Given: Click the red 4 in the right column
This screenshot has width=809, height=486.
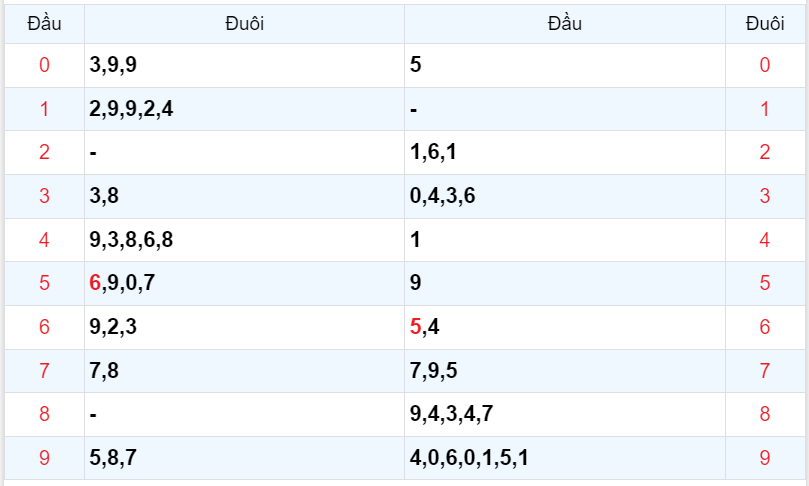Looking at the screenshot, I should pyautogui.click(x=765, y=240).
